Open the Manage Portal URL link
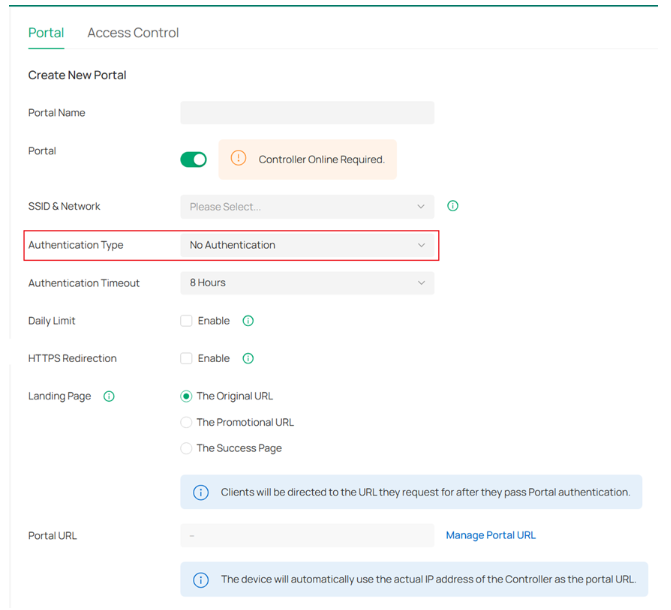The image size is (671, 610). point(491,536)
